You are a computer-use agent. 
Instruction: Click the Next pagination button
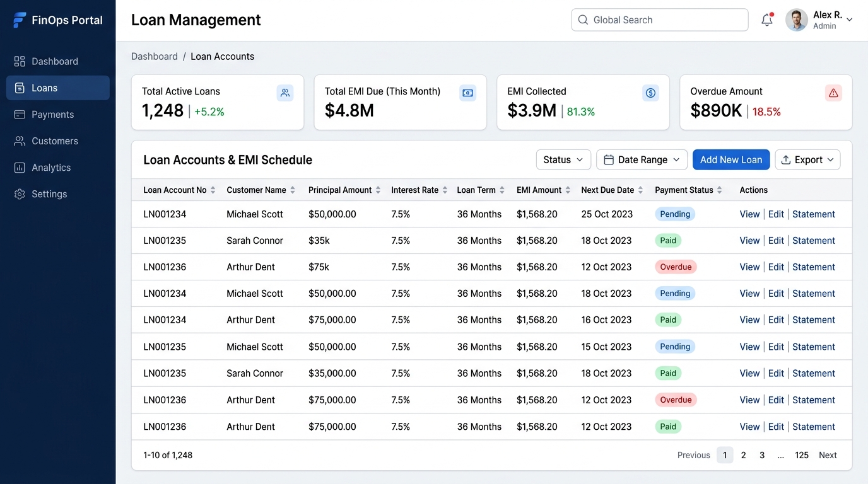pyautogui.click(x=828, y=455)
